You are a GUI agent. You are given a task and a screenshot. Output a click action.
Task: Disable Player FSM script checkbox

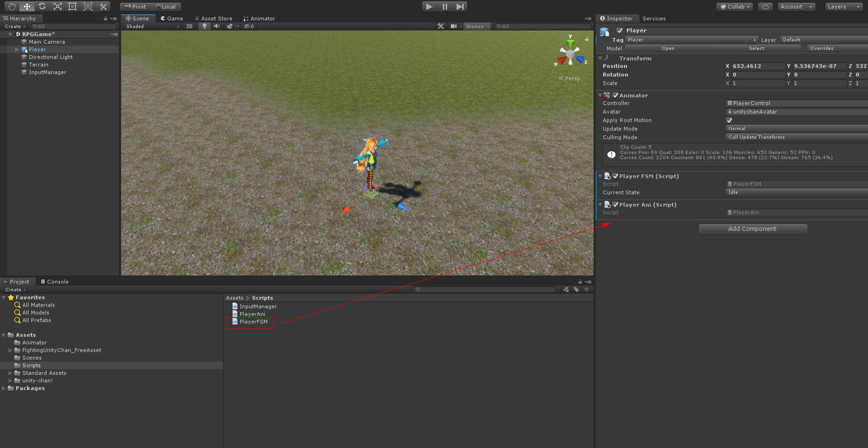(615, 176)
